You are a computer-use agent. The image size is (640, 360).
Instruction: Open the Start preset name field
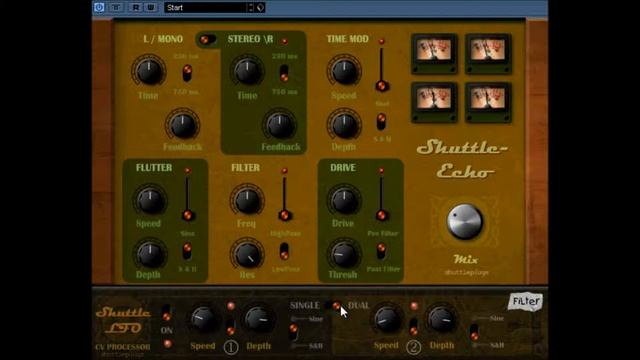[206, 7]
